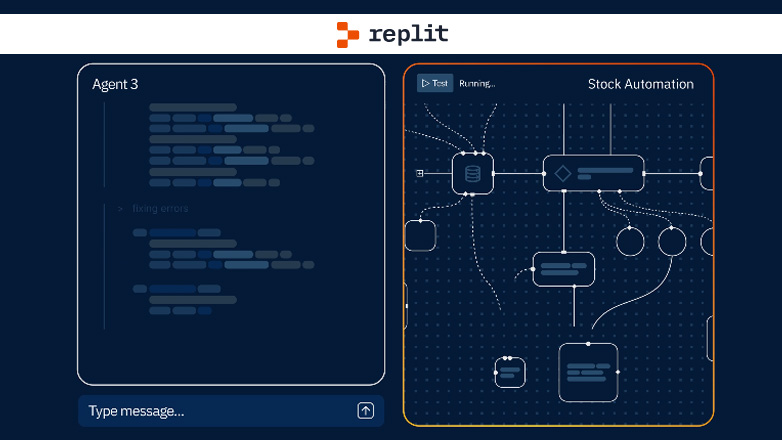This screenshot has height=440, width=782.
Task: Click the Stock Automation title
Action: point(640,84)
